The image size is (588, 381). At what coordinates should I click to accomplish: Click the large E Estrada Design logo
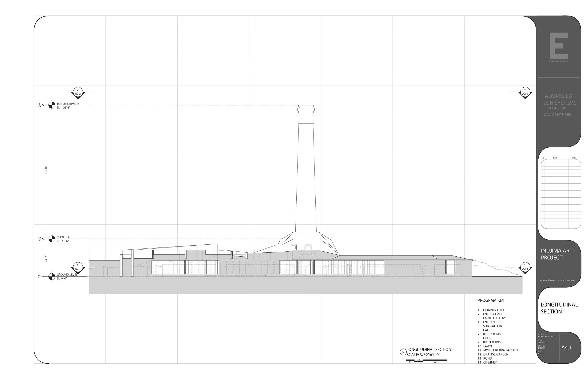coord(559,46)
